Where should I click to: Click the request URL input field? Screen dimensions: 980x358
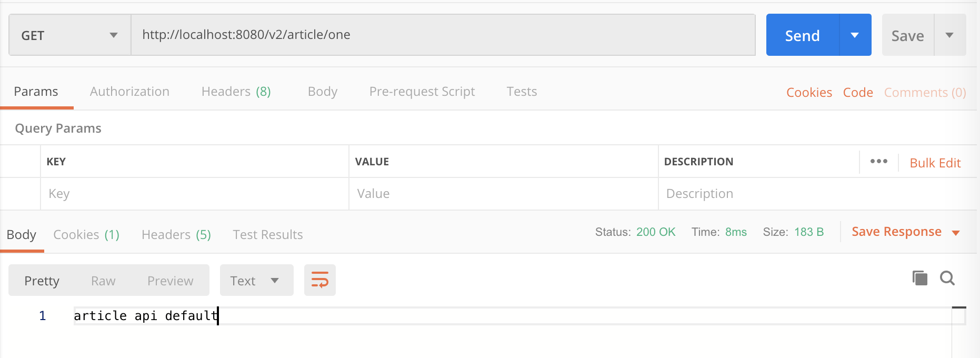443,35
